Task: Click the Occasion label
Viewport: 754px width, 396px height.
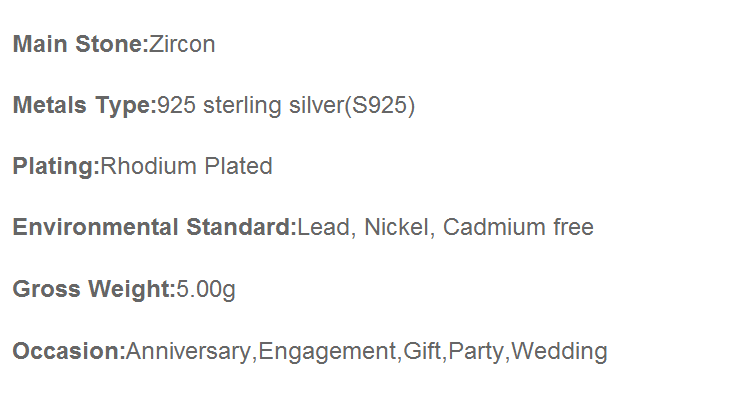Action: (x=69, y=351)
